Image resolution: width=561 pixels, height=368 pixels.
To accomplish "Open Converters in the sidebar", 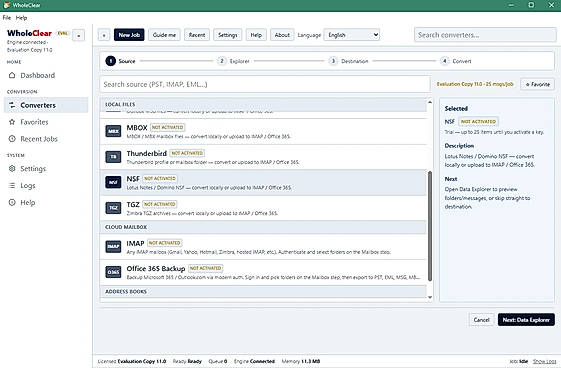I will point(46,105).
